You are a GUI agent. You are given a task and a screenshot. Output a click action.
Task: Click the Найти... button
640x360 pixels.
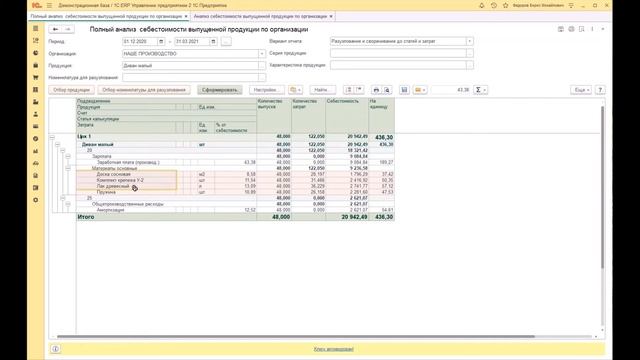coord(322,90)
